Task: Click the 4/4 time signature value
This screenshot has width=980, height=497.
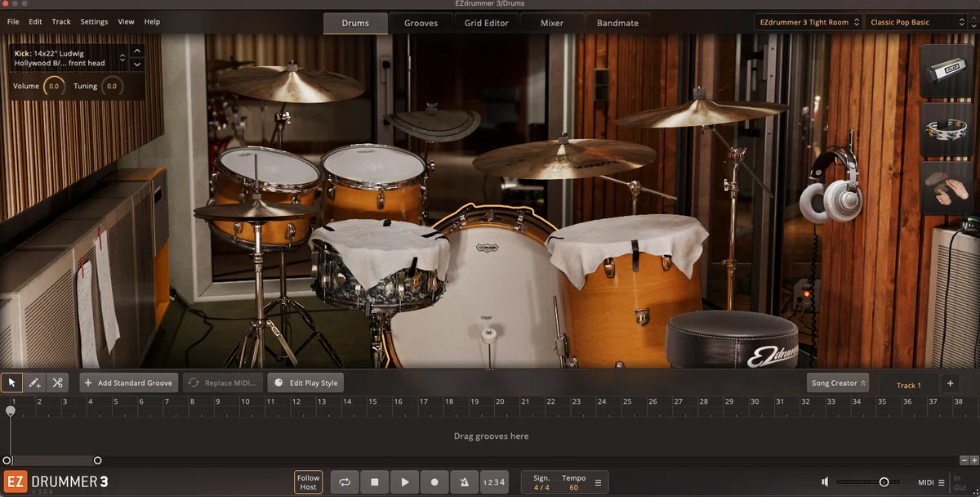Action: tap(541, 488)
